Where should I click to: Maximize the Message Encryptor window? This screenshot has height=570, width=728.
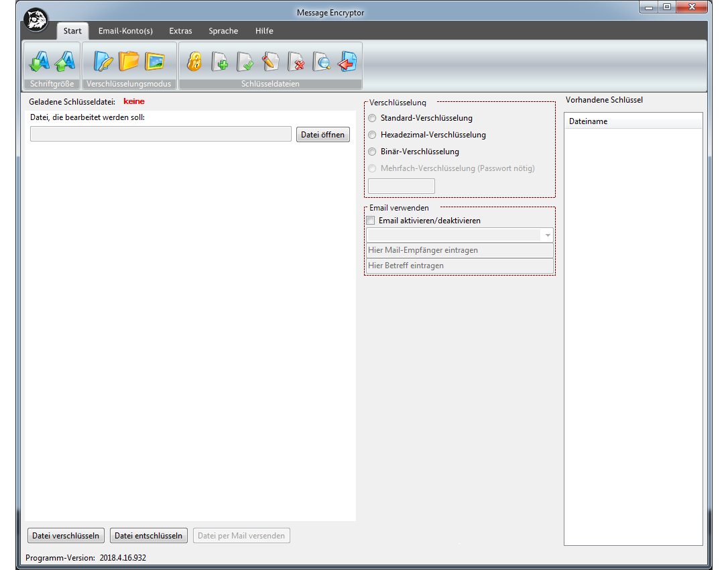click(667, 7)
